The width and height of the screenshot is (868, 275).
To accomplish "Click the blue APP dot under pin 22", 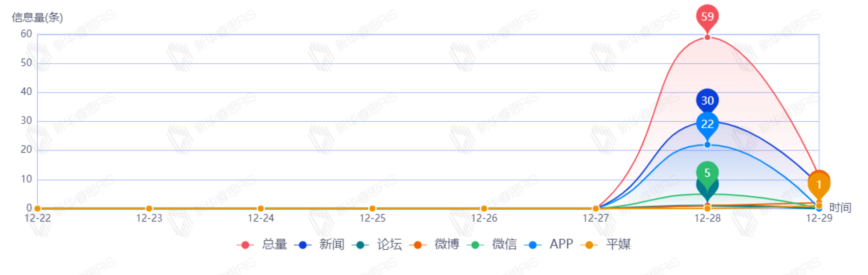I will point(707,145).
